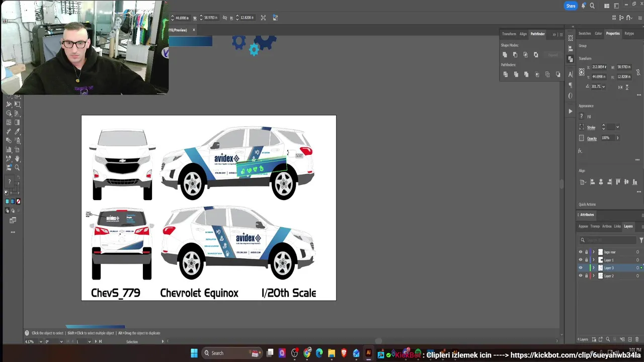Open the Retype tab

pos(629,34)
